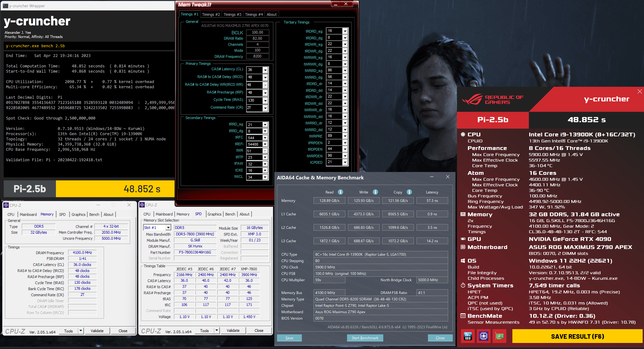This screenshot has width=644, height=349.
Task: Click the GPU section icon in BenchMate
Action: [x=463, y=239]
